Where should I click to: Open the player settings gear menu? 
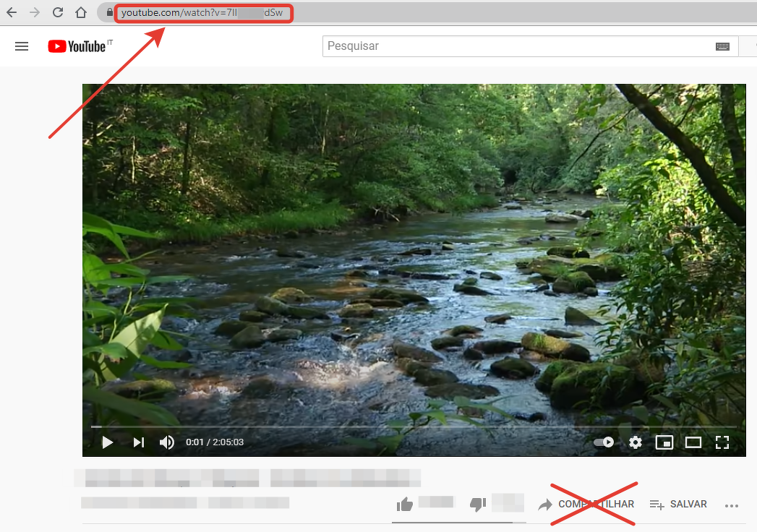tap(636, 442)
